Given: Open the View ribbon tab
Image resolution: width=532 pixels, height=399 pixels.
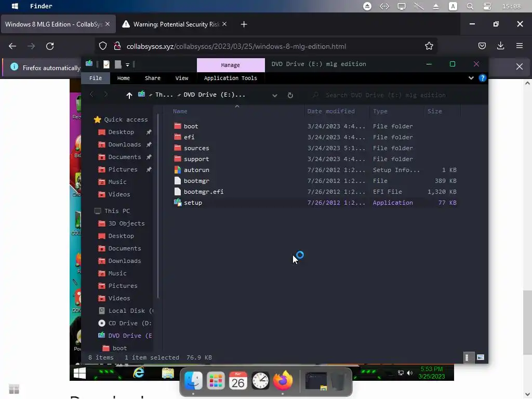Looking at the screenshot, I should [182, 78].
